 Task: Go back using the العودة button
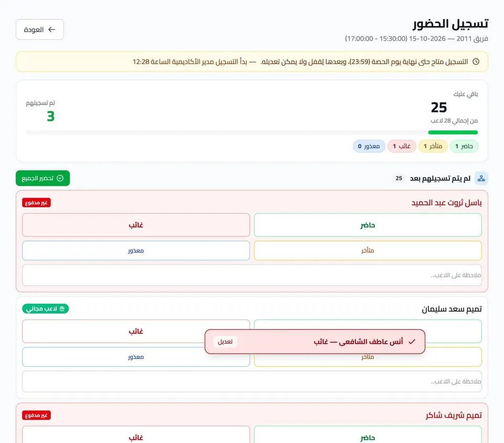[40, 29]
